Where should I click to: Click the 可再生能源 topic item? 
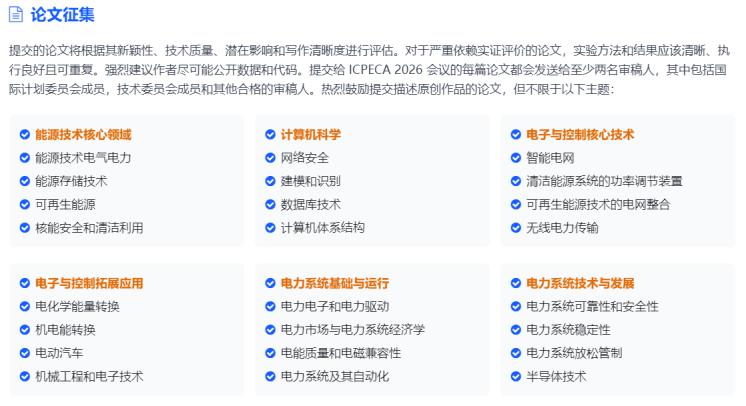pos(65,204)
